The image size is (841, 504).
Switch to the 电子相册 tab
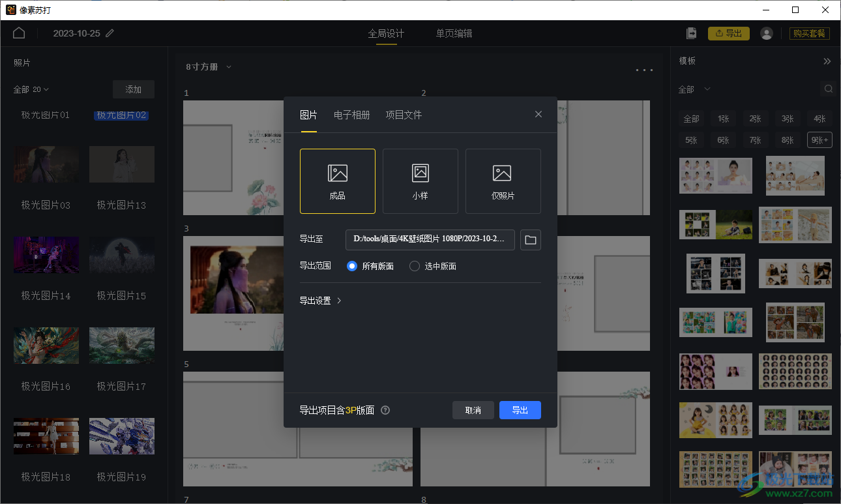click(x=351, y=115)
